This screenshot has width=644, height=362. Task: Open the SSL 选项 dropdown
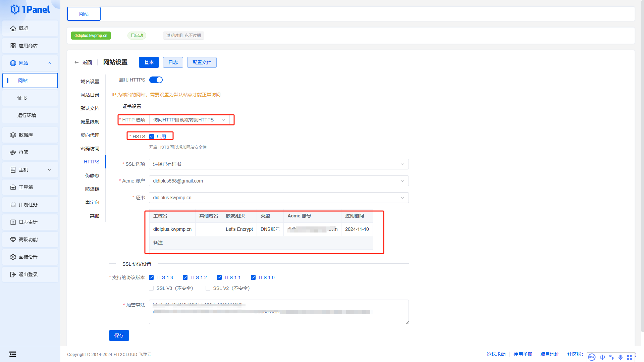point(279,164)
